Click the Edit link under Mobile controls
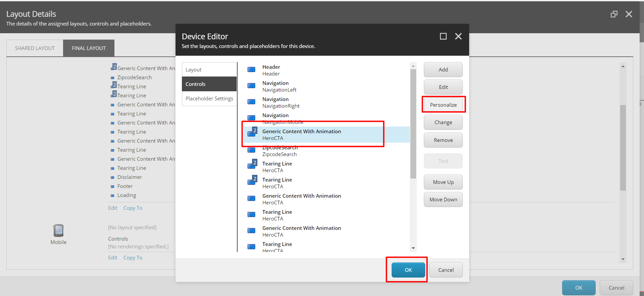 [113, 257]
